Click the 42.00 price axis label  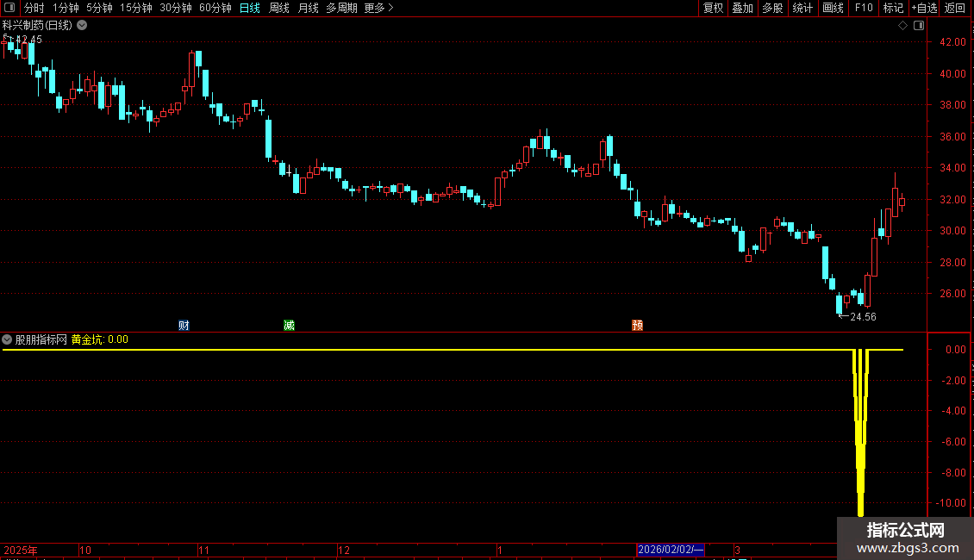(x=952, y=42)
